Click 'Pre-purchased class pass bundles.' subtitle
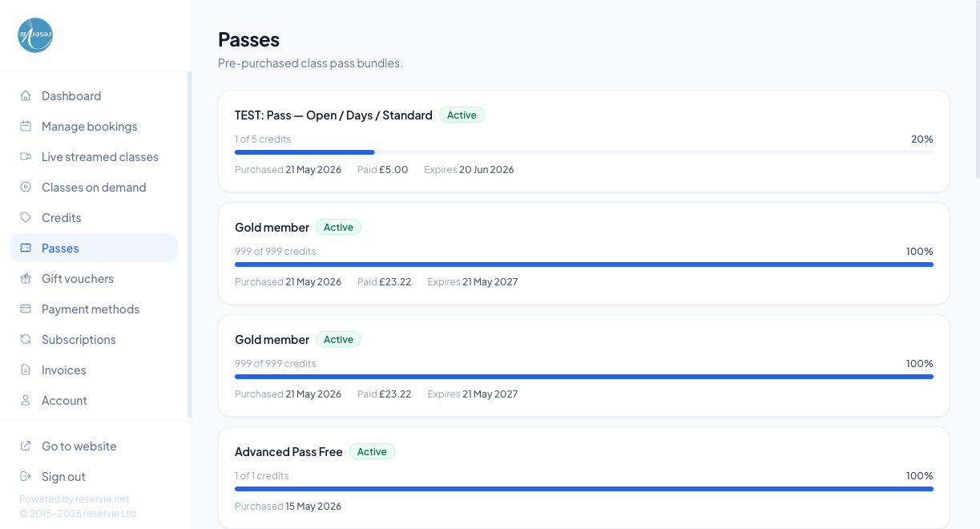This screenshot has height=529, width=980. point(310,63)
